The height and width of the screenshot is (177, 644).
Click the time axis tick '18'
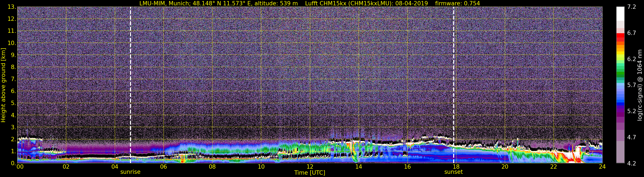(x=456, y=167)
